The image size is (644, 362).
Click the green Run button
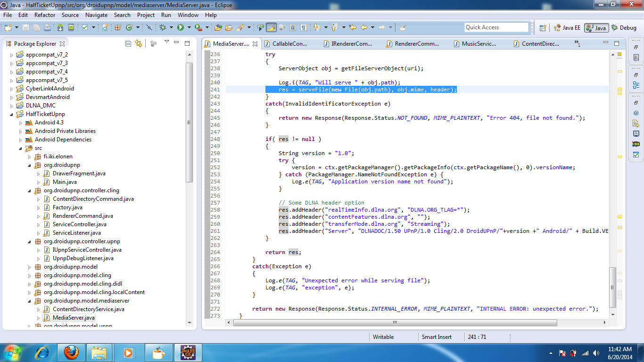click(x=181, y=27)
